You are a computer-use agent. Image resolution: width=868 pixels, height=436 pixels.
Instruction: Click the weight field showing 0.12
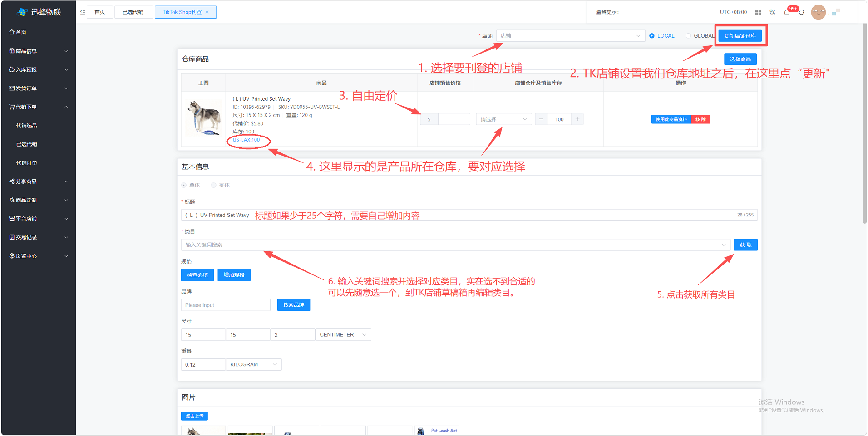tap(203, 365)
